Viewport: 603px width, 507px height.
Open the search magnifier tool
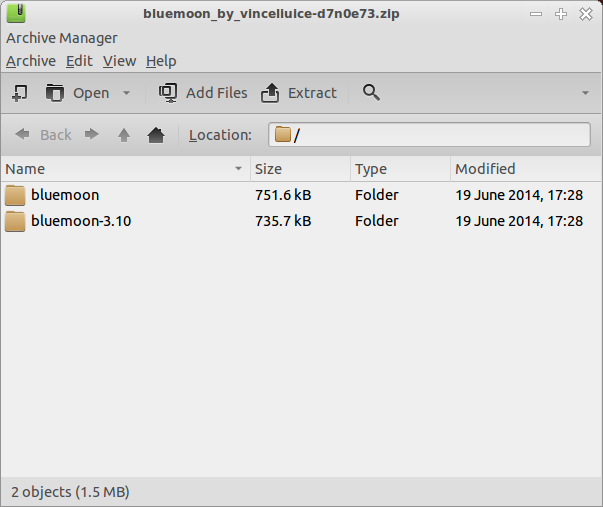(371, 93)
